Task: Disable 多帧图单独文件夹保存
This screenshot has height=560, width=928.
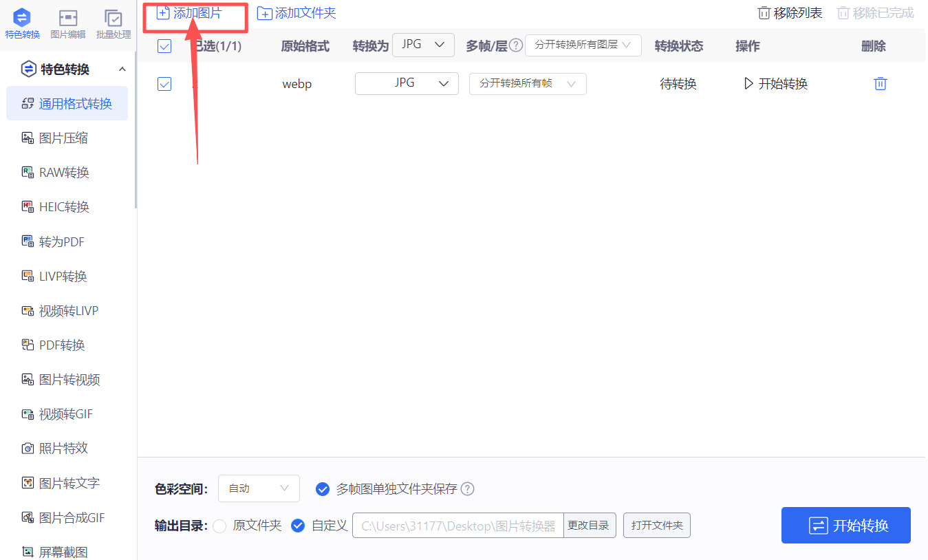Action: 322,488
